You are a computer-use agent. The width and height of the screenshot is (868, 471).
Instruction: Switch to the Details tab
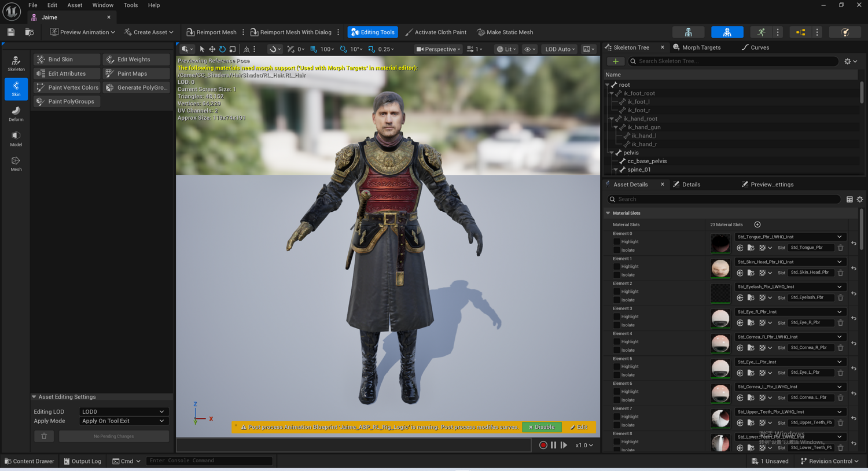click(687, 185)
